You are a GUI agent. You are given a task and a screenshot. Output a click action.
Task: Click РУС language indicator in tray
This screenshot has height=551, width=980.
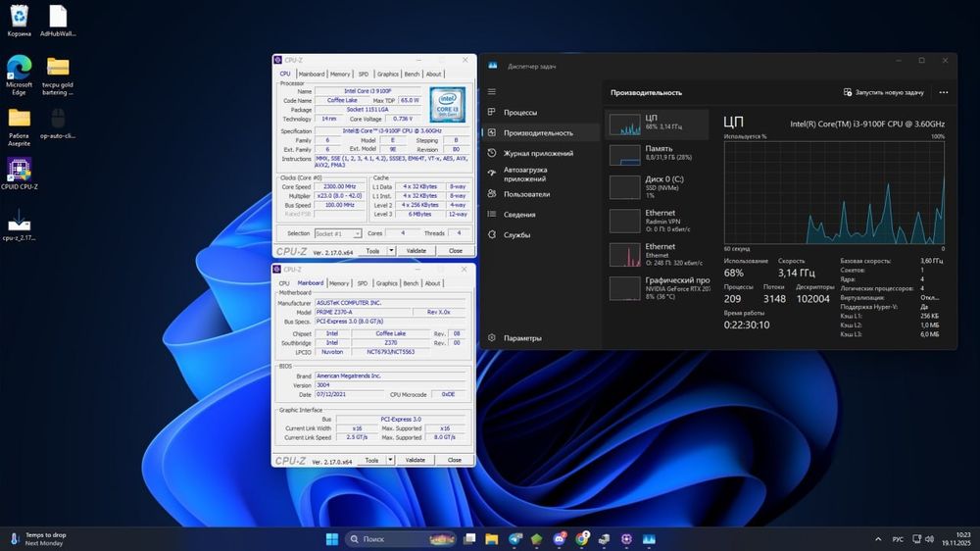click(898, 539)
